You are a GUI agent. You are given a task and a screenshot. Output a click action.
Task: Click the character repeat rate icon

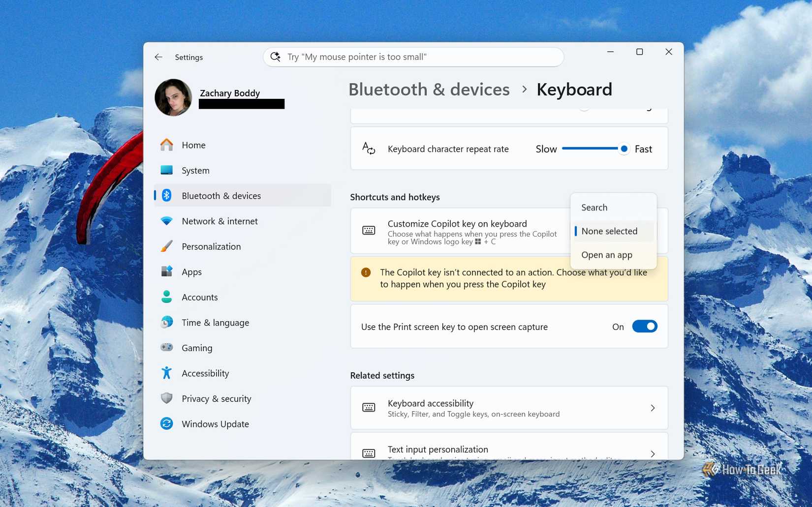tap(369, 149)
